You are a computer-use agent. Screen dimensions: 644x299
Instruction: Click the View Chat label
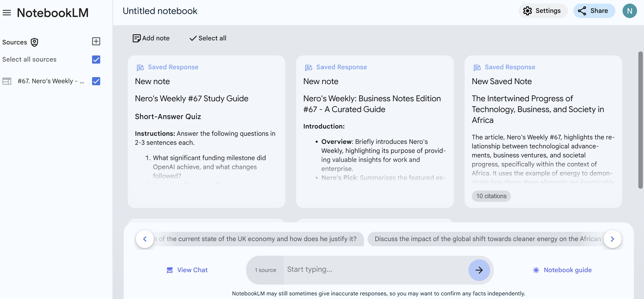coord(192,270)
